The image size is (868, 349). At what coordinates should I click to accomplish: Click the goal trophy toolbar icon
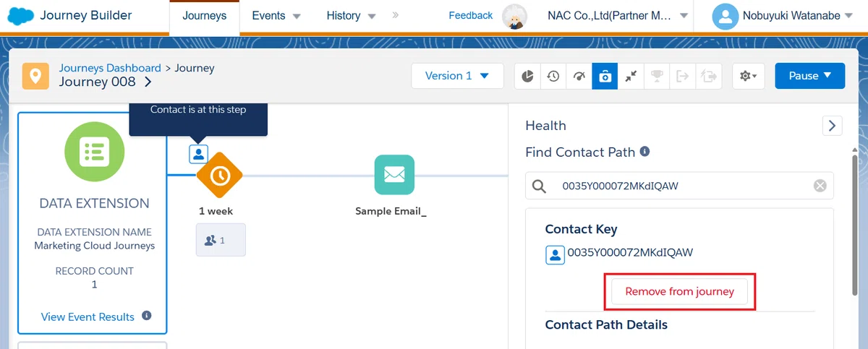[x=657, y=76]
